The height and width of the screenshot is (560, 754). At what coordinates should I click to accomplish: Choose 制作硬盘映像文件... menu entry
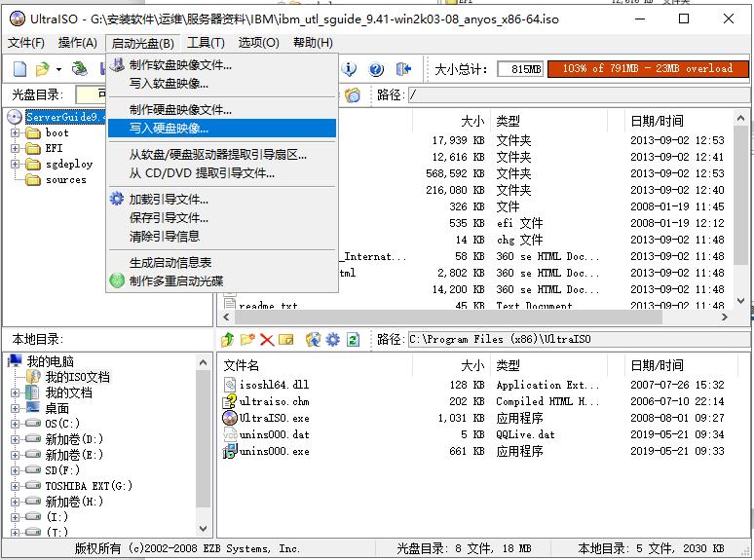[x=222, y=110]
